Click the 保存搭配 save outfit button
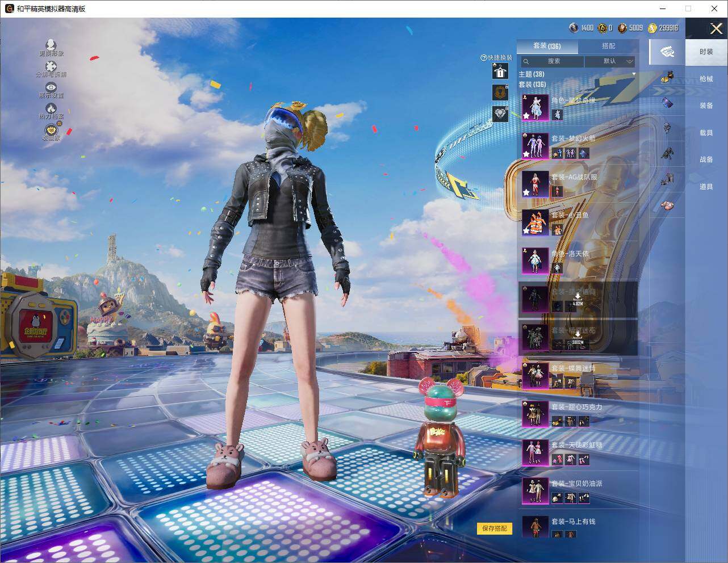 tap(494, 528)
